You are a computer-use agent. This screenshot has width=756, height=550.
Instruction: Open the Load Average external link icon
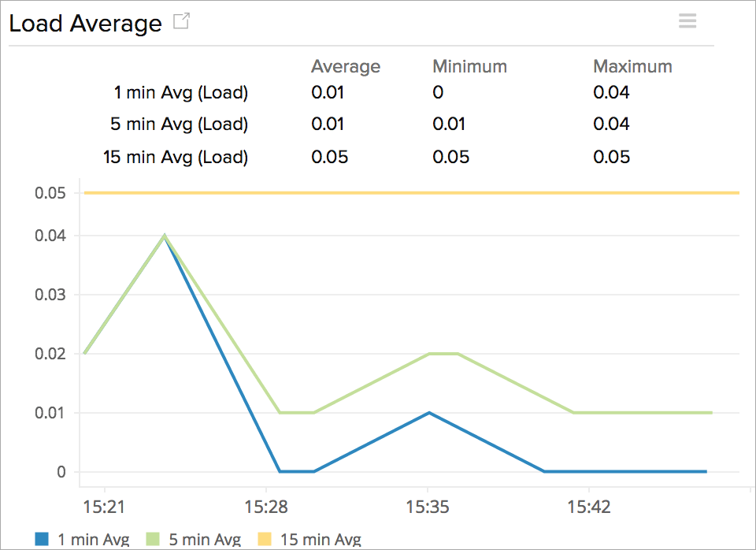[180, 21]
